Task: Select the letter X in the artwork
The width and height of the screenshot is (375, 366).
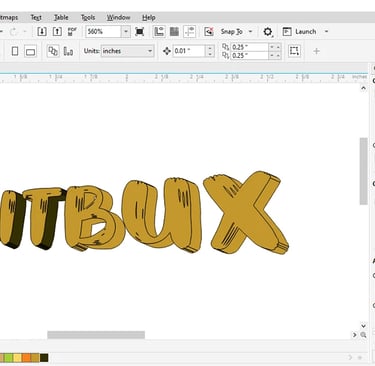Action: tap(247, 213)
